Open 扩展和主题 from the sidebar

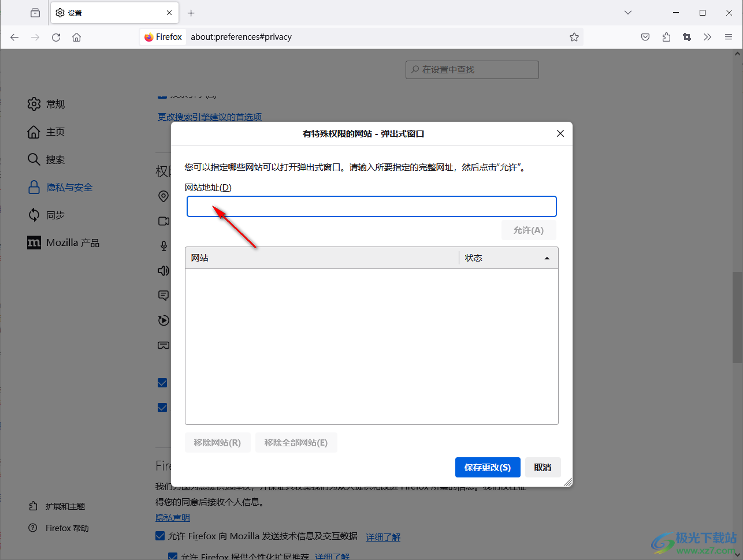57,506
